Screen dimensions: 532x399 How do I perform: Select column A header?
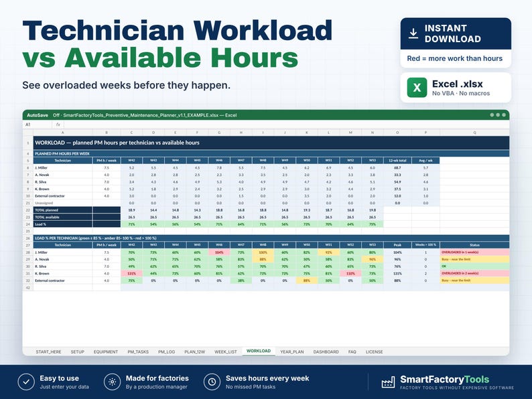point(63,133)
